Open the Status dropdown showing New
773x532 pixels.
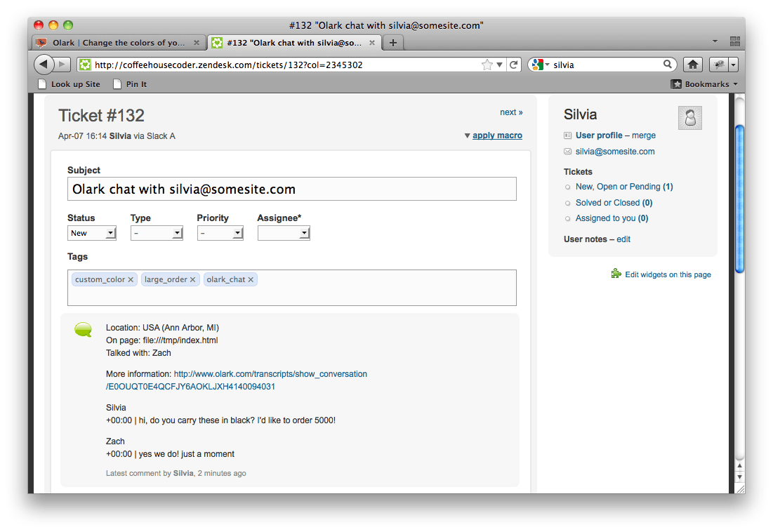tap(92, 233)
